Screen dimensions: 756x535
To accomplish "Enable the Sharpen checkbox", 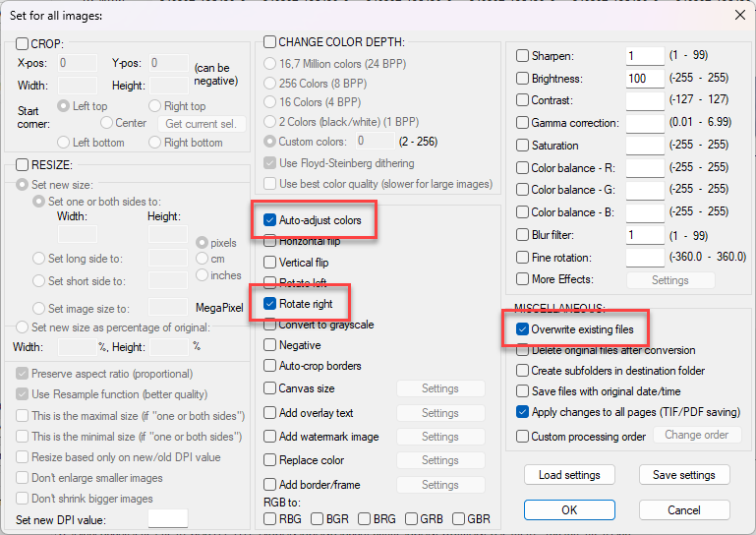I will click(523, 56).
